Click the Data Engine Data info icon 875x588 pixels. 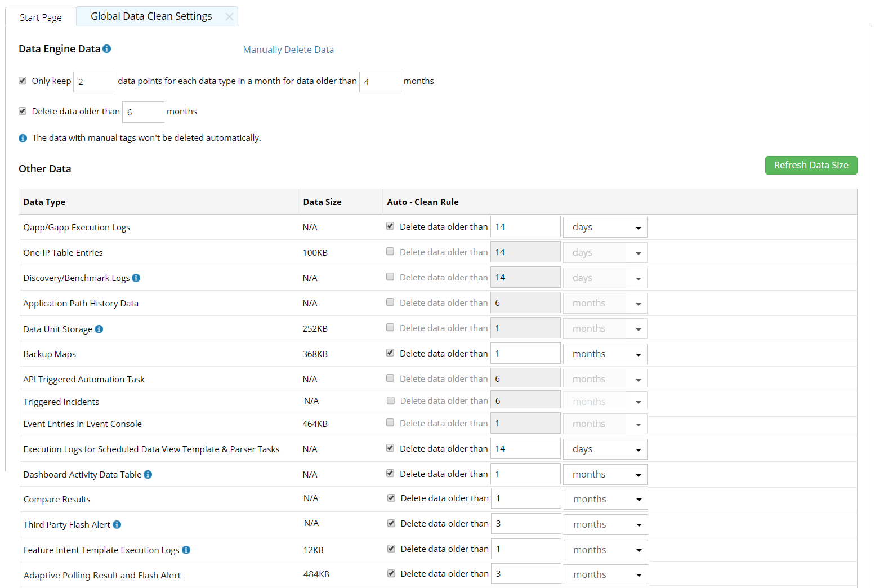(x=106, y=48)
